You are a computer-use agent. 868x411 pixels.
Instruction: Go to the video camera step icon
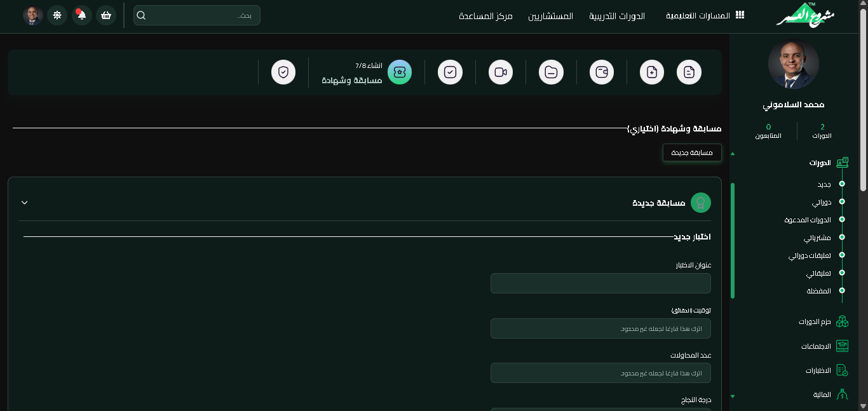501,72
